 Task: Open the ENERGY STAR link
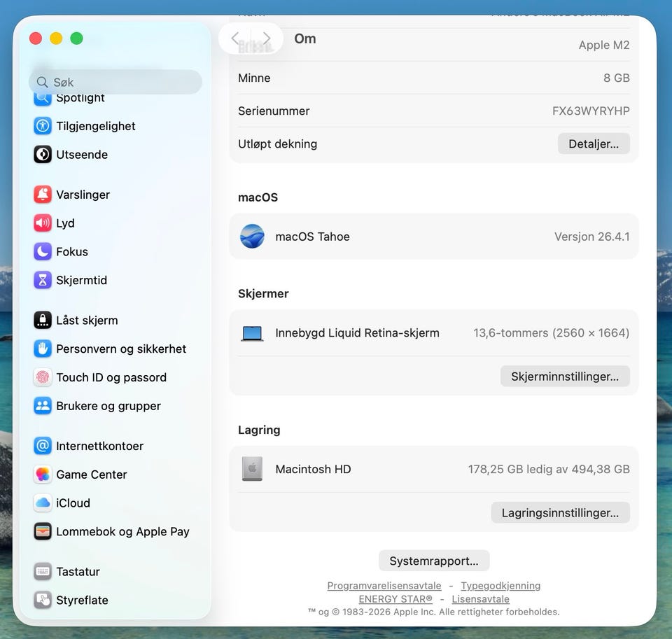pyautogui.click(x=395, y=598)
